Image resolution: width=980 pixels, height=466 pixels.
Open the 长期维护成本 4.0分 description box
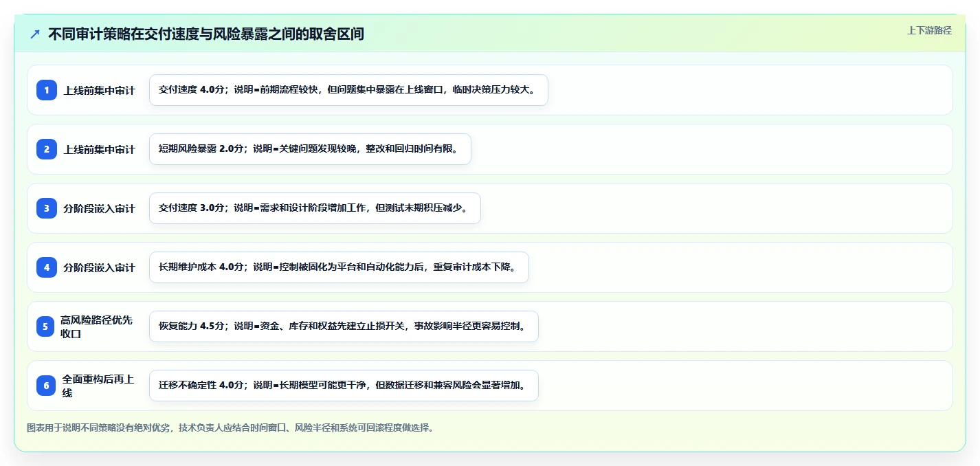point(339,267)
